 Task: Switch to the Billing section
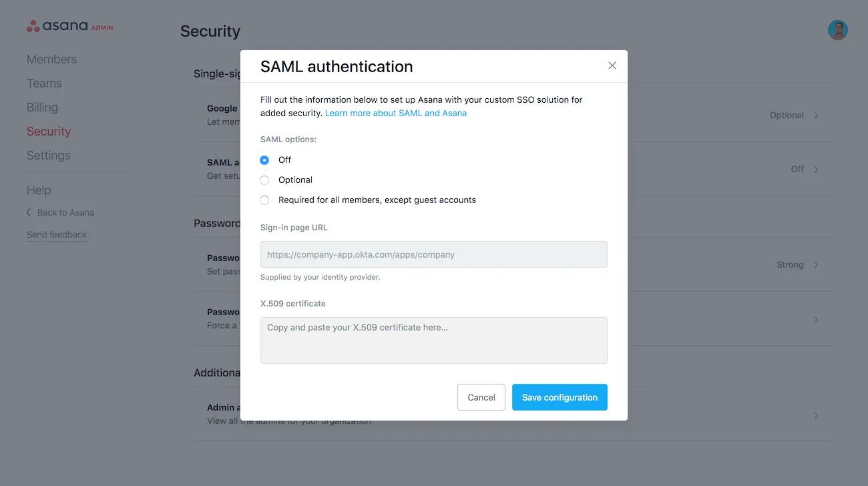[42, 107]
